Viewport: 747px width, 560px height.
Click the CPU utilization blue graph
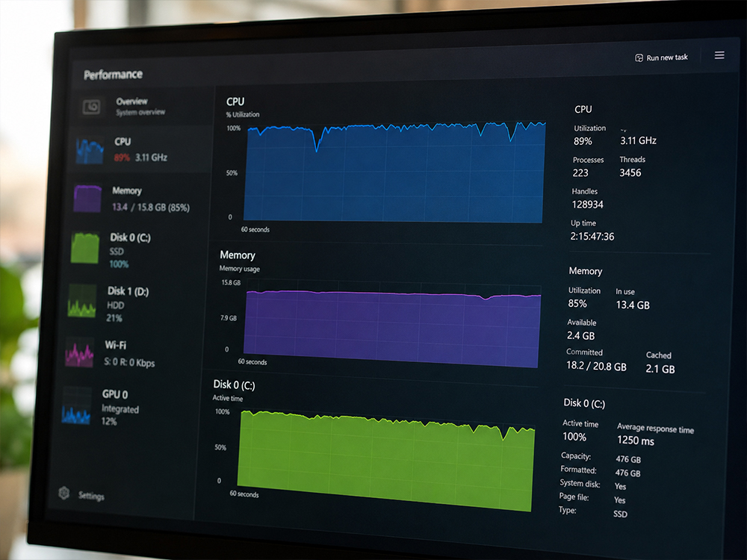tap(394, 172)
